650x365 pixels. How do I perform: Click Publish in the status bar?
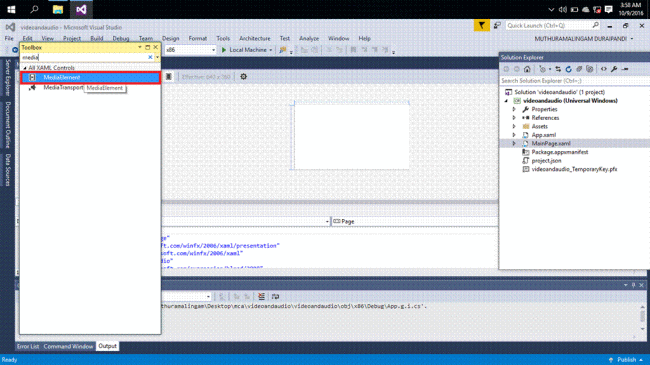point(626,360)
